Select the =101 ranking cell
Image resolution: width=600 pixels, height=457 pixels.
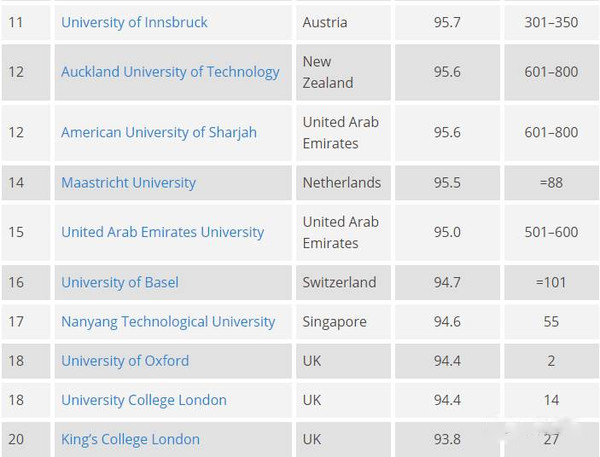551,282
